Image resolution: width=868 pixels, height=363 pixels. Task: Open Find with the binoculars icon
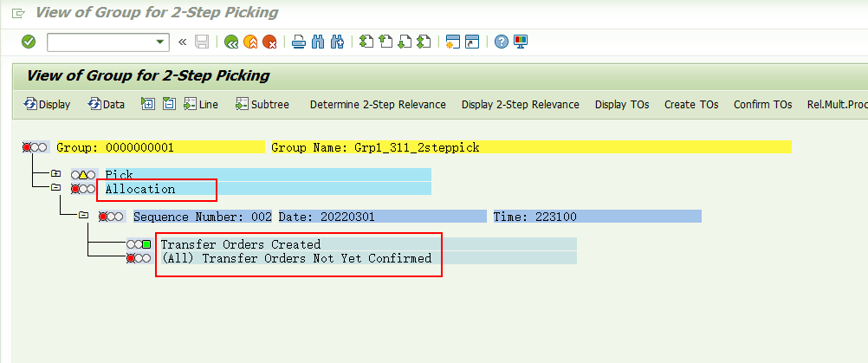318,42
